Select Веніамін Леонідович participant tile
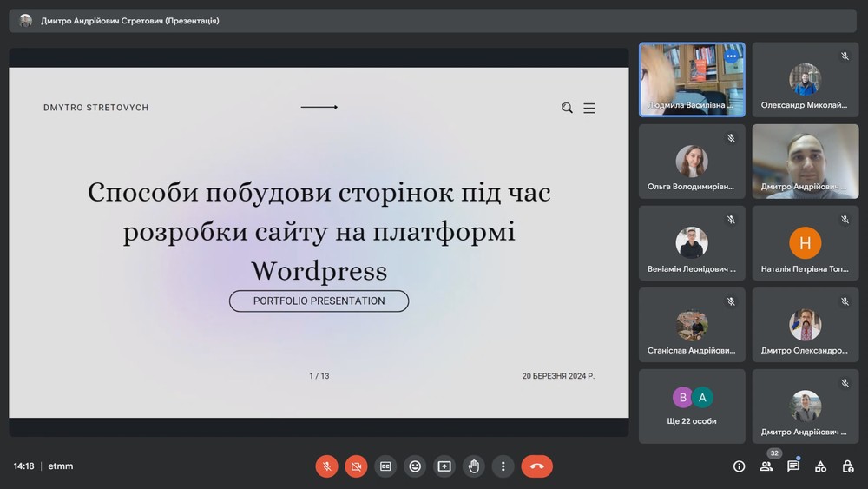Image resolution: width=868 pixels, height=489 pixels. pyautogui.click(x=692, y=243)
